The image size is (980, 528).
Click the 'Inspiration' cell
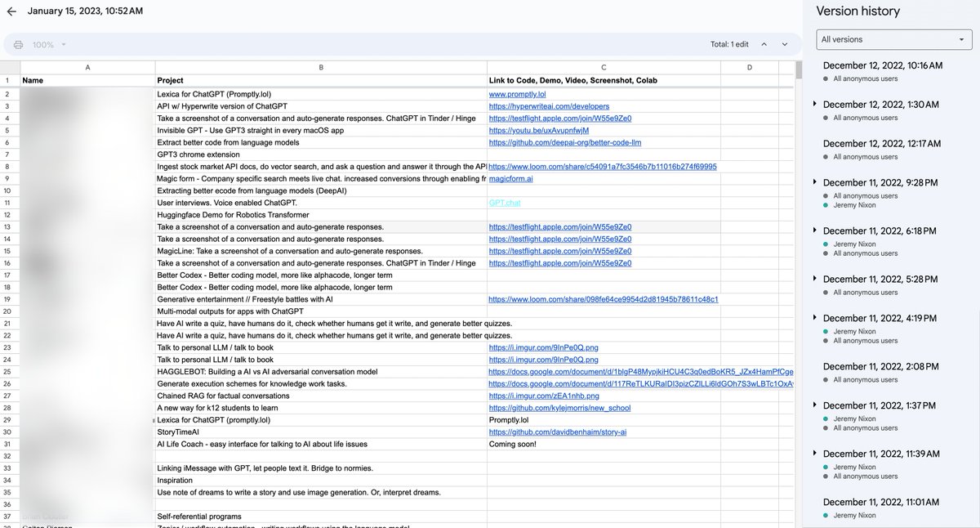click(321, 481)
